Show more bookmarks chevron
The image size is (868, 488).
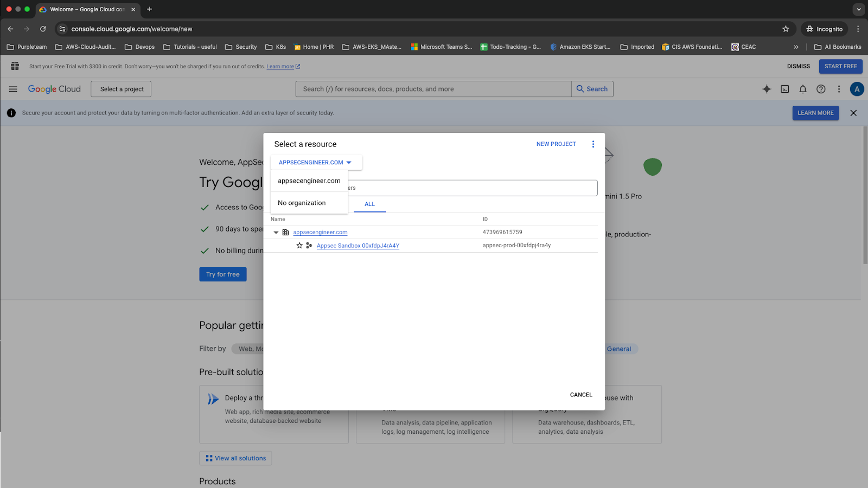coord(796,47)
